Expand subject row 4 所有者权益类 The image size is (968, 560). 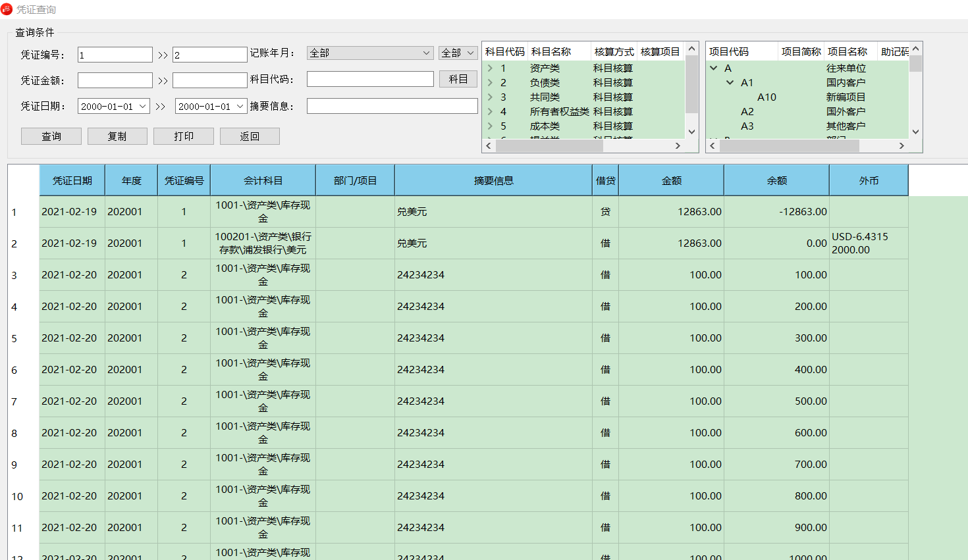490,111
